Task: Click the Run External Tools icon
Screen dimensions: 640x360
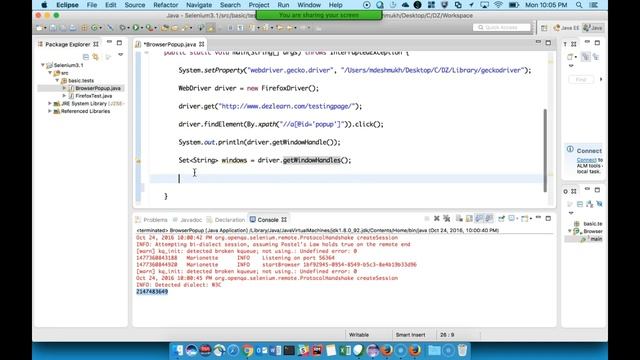Action: (149, 28)
